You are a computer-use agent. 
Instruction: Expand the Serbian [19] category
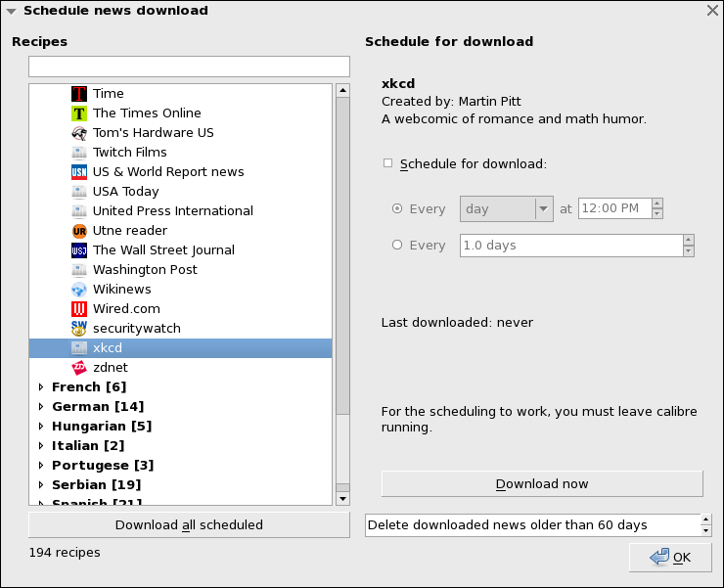(41, 484)
